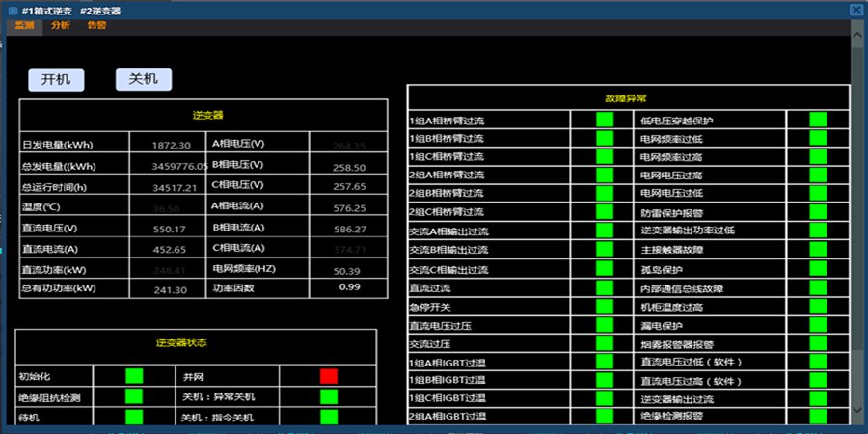Click the 直流过流 fault indicator

[605, 287]
